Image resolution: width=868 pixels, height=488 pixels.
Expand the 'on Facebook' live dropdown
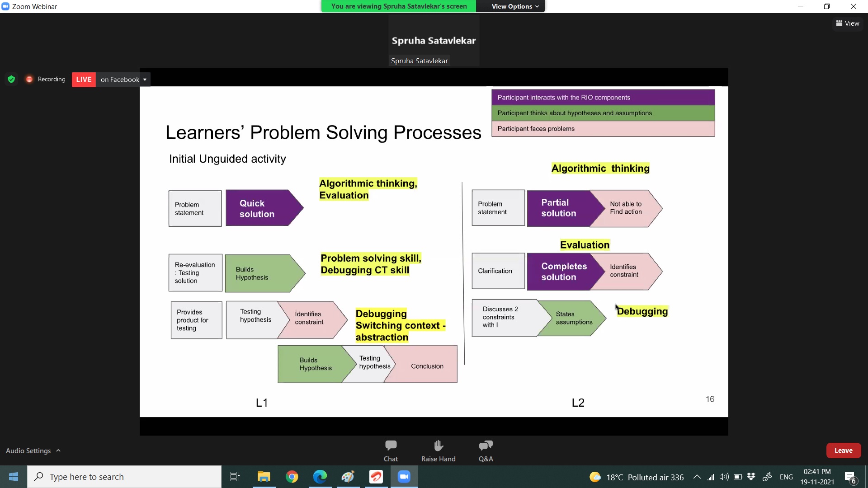click(145, 80)
